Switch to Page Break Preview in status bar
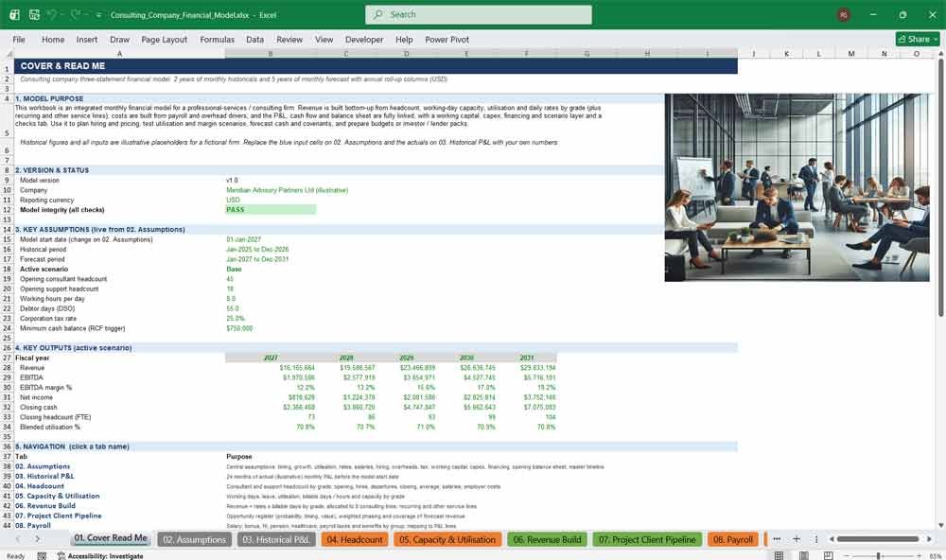 point(829,555)
